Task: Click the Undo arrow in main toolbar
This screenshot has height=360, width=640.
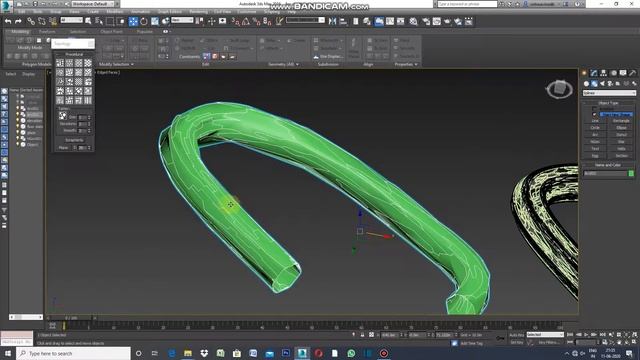Action: 8,21
